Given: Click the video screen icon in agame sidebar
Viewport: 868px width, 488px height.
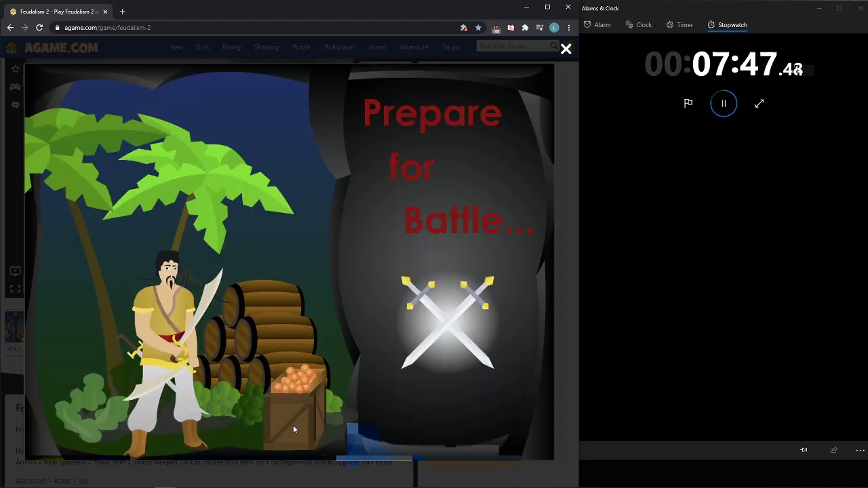Looking at the screenshot, I should click(x=15, y=271).
